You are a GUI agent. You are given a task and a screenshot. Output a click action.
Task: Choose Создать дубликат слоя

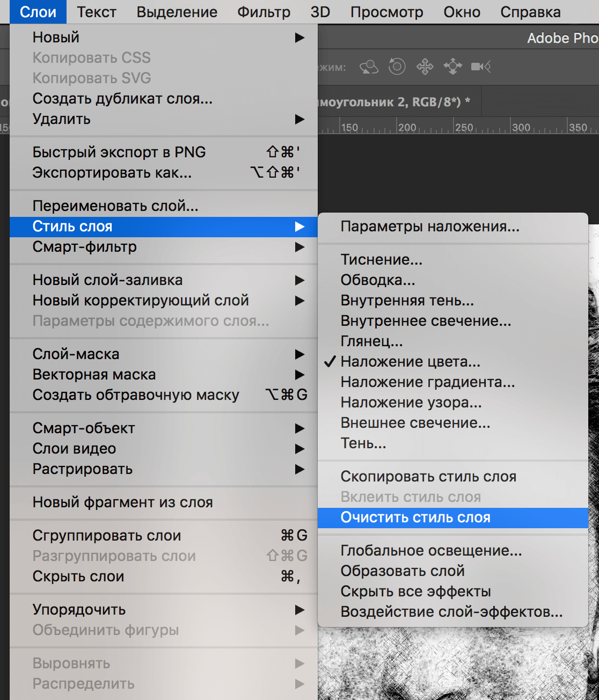[x=122, y=99]
